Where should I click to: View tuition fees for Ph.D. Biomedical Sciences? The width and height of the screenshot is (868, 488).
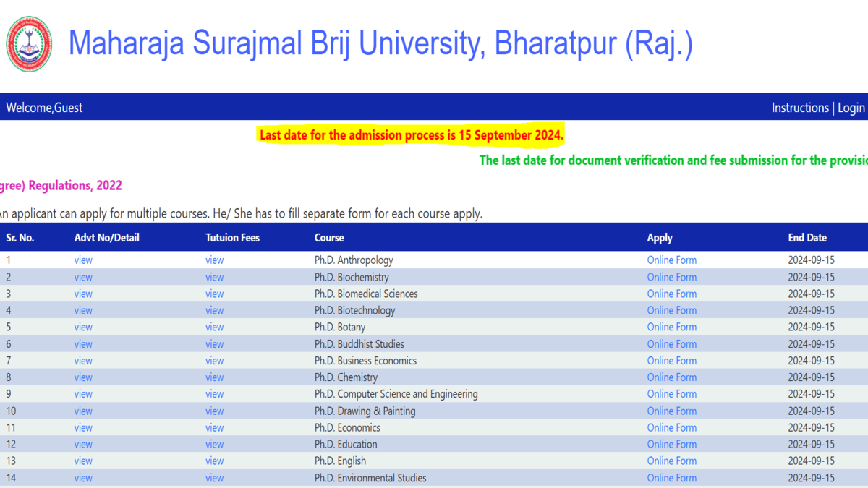pyautogui.click(x=215, y=294)
